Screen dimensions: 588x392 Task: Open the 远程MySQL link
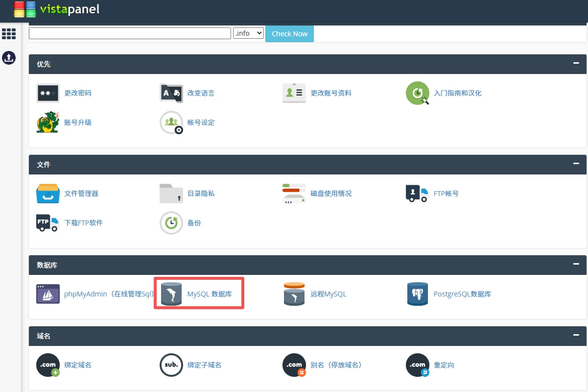point(328,294)
